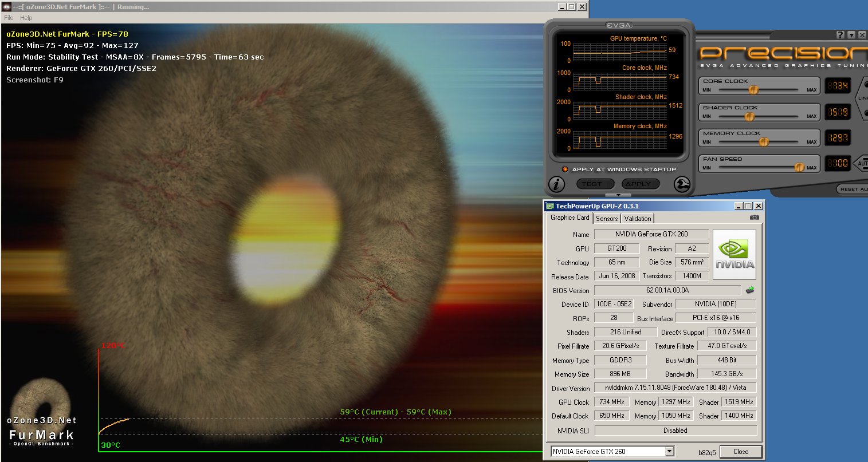The image size is (868, 462).
Task: Switch to the Graphics Card tab
Action: [x=570, y=218]
